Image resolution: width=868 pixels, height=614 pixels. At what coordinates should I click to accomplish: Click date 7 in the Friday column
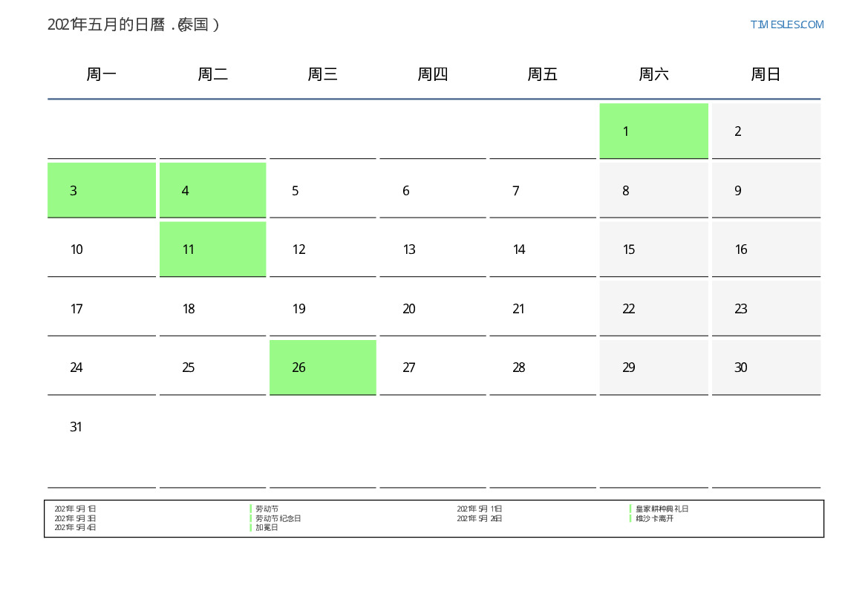click(x=515, y=191)
